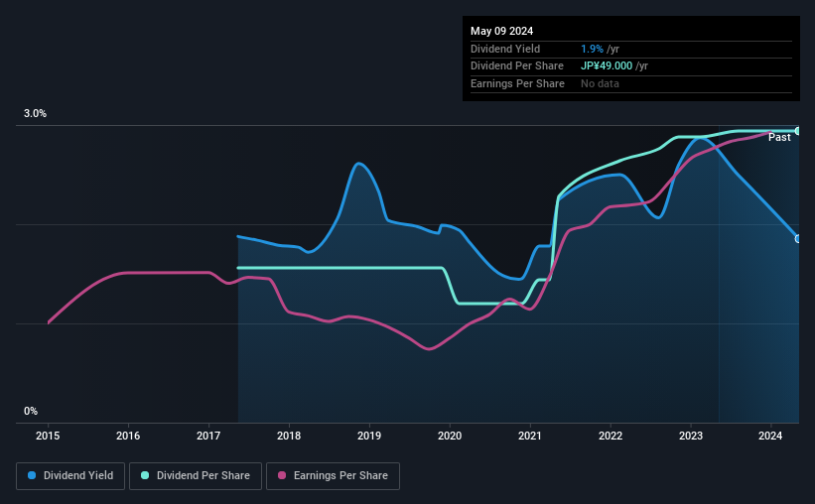Click the Earnings Per Share line start at 2015
The image size is (815, 504).
[x=49, y=322]
